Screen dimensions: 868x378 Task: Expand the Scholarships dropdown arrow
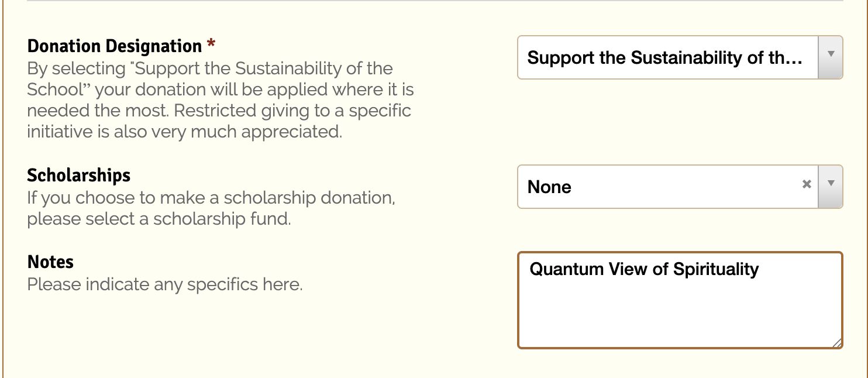click(x=830, y=187)
